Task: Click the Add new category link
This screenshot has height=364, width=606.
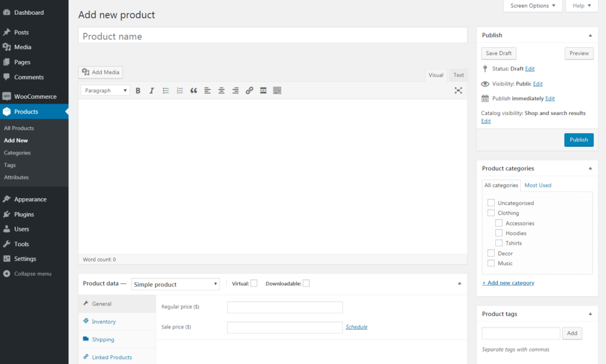Action: [508, 282]
